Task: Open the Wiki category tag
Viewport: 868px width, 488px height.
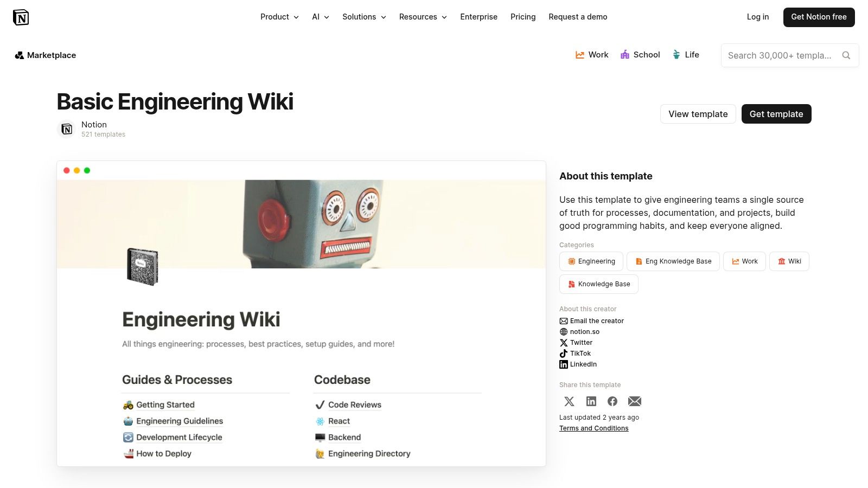Action: tap(789, 261)
